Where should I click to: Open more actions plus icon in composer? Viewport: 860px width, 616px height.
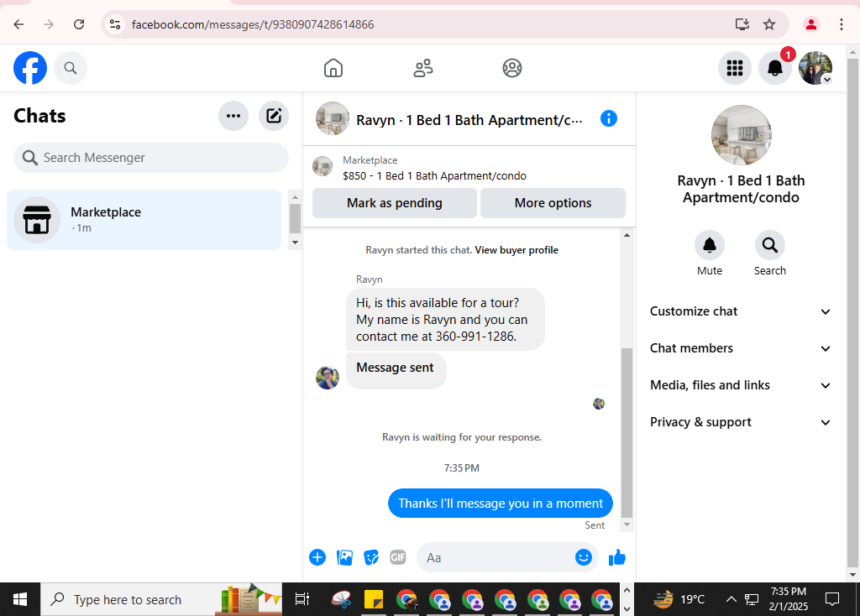317,557
